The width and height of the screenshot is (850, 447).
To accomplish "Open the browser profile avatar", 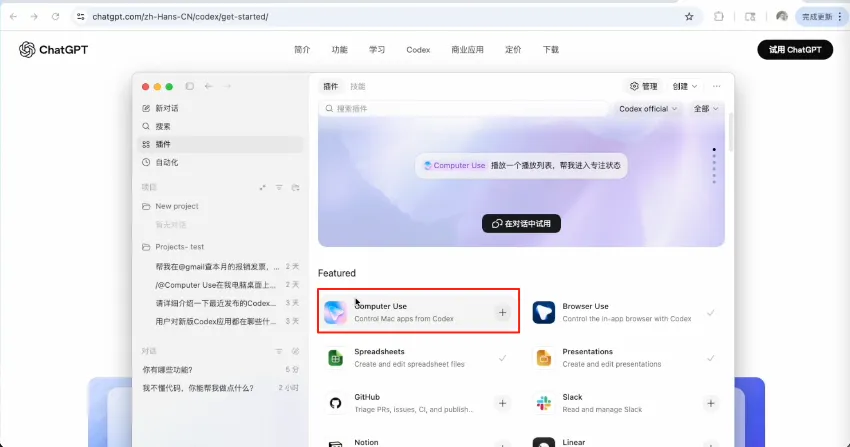I will click(782, 17).
